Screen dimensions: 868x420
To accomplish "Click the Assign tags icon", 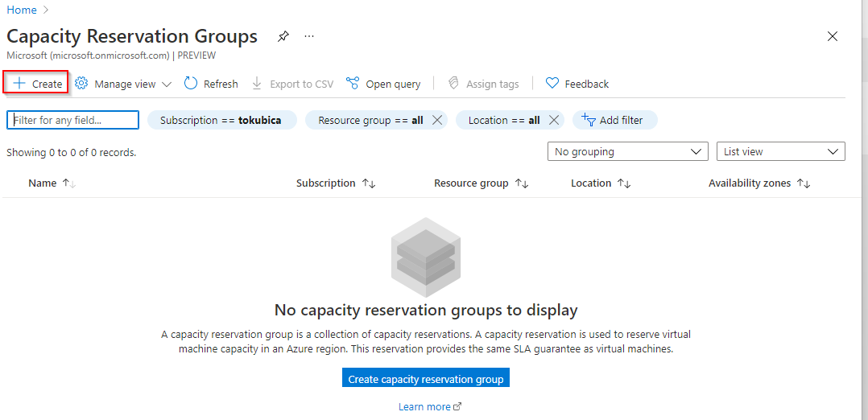I will (454, 84).
